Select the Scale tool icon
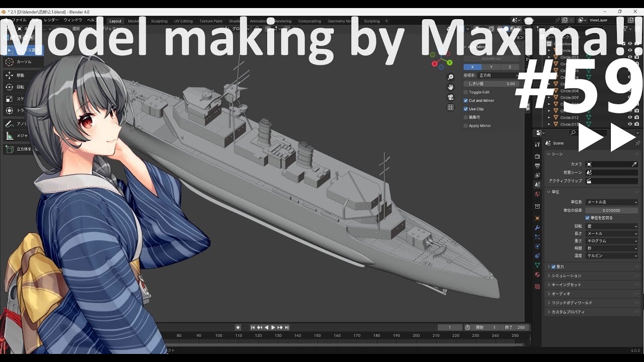This screenshot has width=644, height=362. 9,99
